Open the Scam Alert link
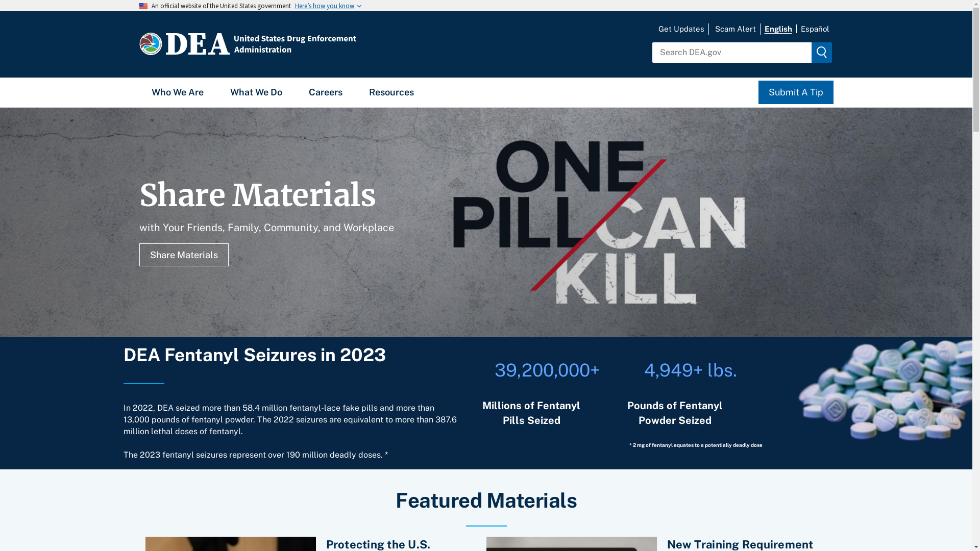The height and width of the screenshot is (551, 980). pyautogui.click(x=735, y=29)
